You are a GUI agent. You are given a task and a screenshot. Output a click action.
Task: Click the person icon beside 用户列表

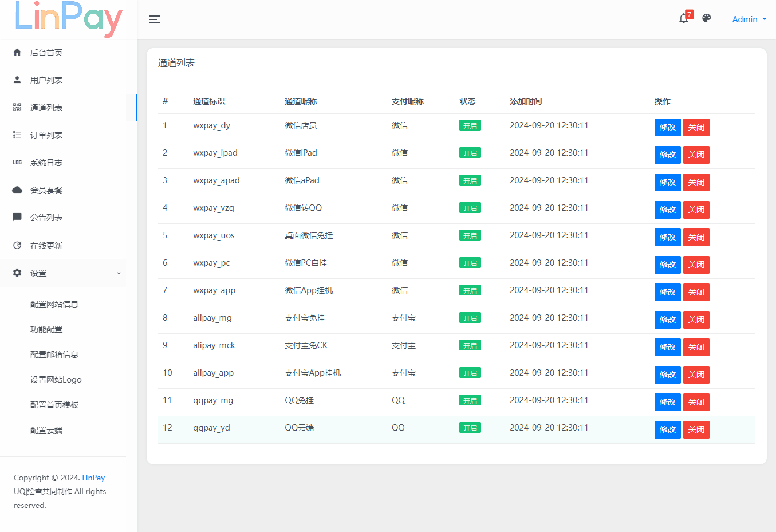coord(17,80)
